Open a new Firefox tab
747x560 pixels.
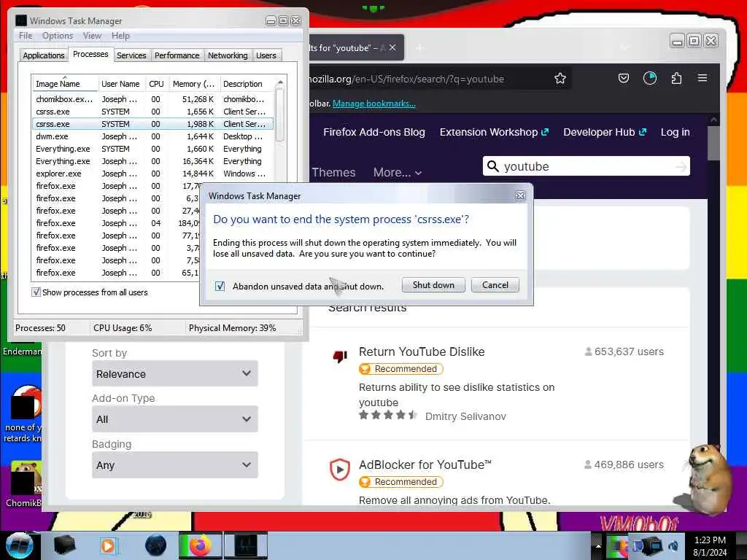point(419,47)
